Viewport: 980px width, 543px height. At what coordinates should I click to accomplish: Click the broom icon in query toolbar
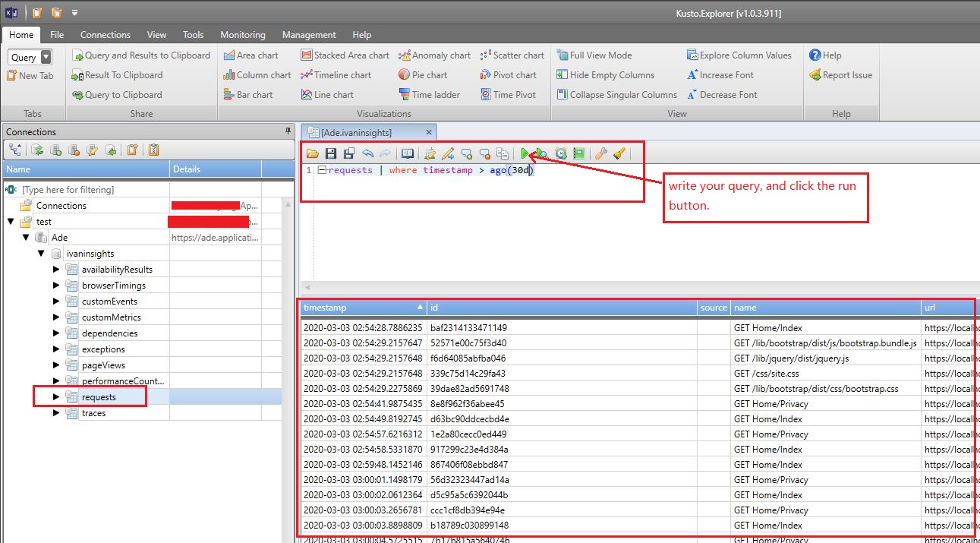619,153
